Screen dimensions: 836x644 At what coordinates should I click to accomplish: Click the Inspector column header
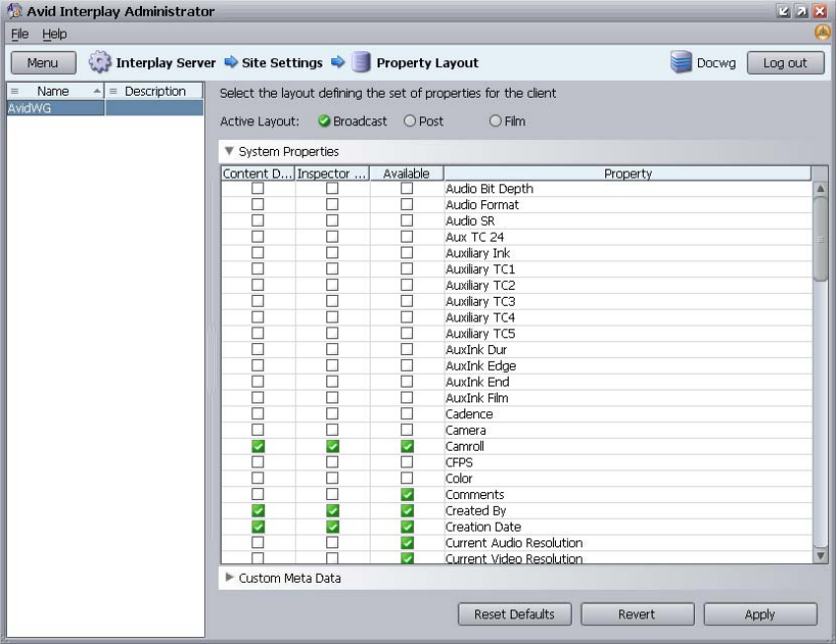332,174
